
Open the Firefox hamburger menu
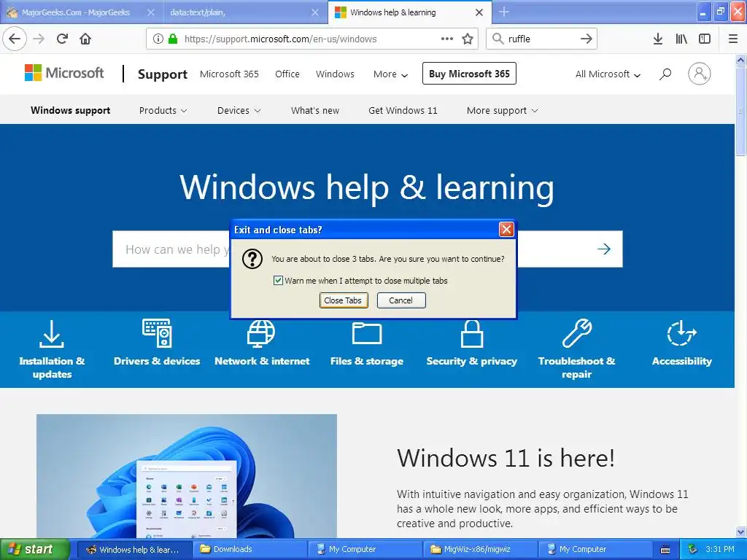(x=733, y=39)
